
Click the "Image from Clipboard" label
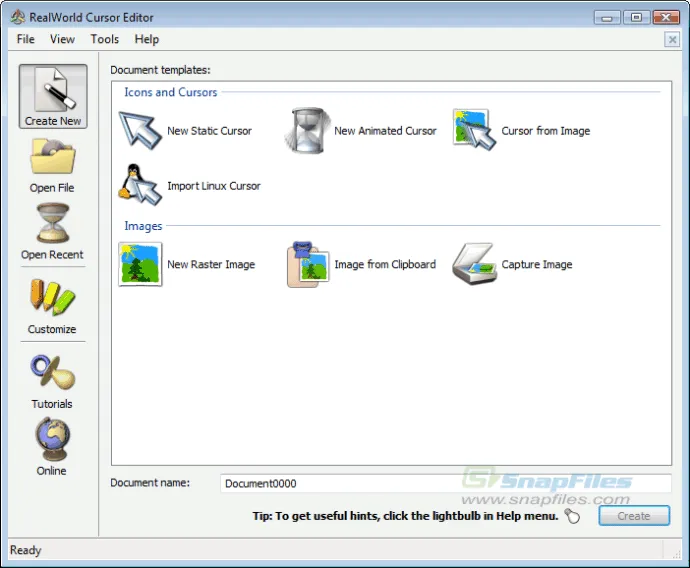pyautogui.click(x=385, y=264)
